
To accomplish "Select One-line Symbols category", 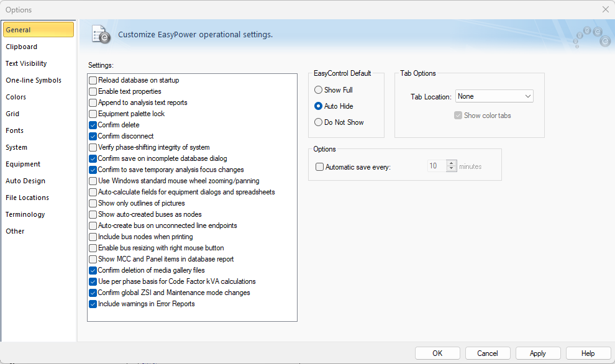I will pos(34,80).
